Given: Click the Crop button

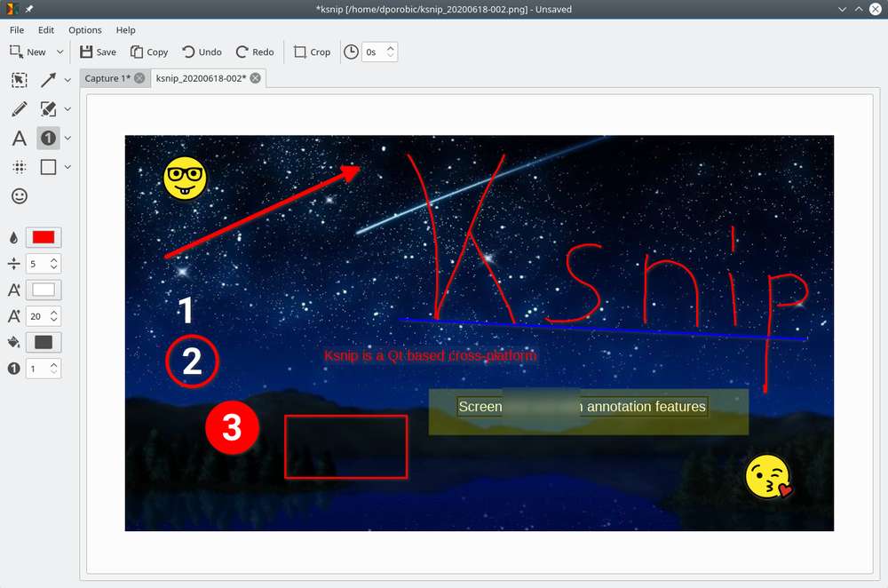Looking at the screenshot, I should (312, 52).
